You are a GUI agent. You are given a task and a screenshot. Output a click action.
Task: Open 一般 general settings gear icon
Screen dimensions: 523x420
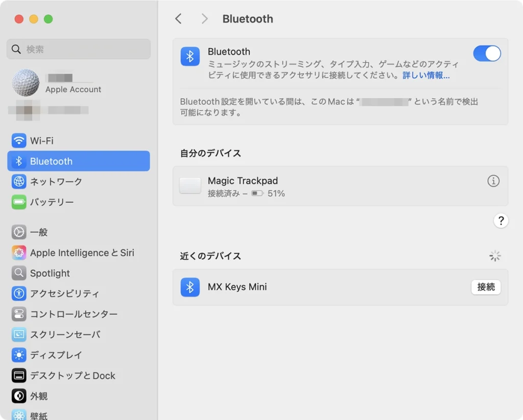click(19, 232)
